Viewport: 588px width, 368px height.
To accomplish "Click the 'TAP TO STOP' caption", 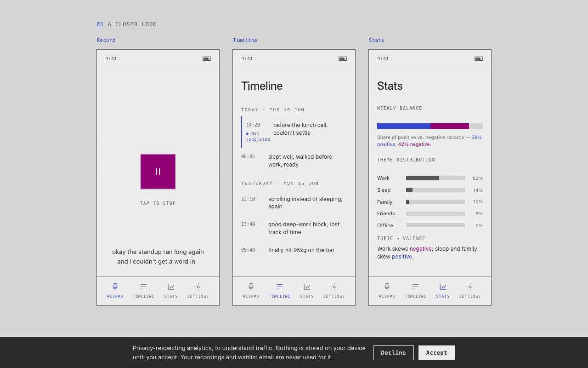I will pyautogui.click(x=158, y=203).
